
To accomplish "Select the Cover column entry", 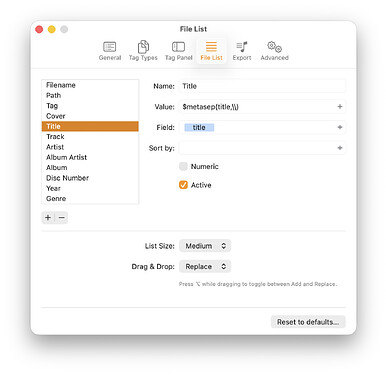I will coord(90,116).
